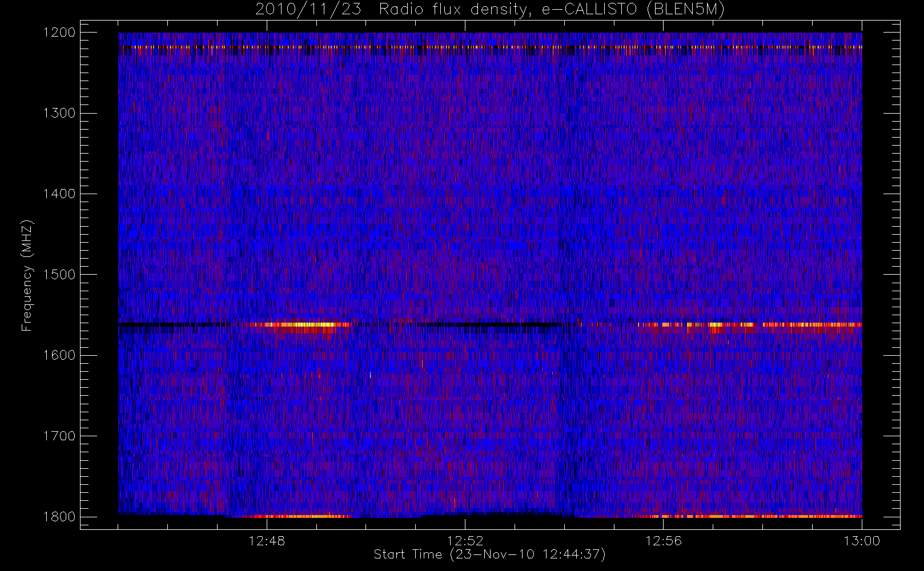Click the 12:48 time tick label
Viewport: 924px width, 571px height.
[267, 541]
